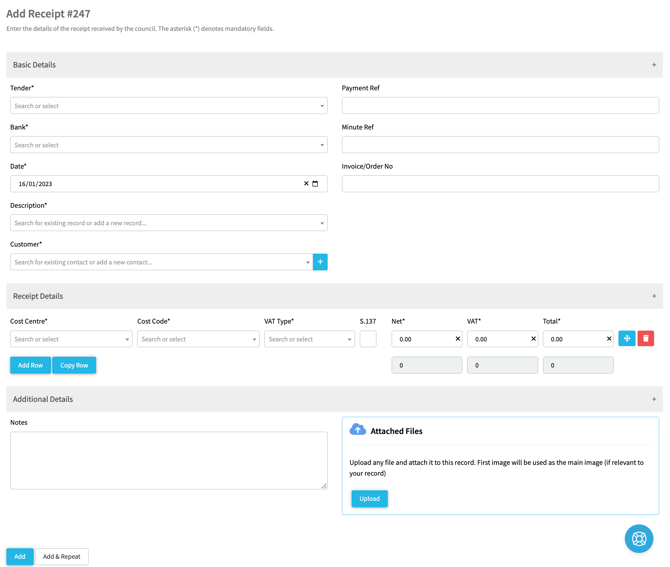Screen dimensions: 670x567
Task: Clear the date field with X icon
Action: (306, 184)
